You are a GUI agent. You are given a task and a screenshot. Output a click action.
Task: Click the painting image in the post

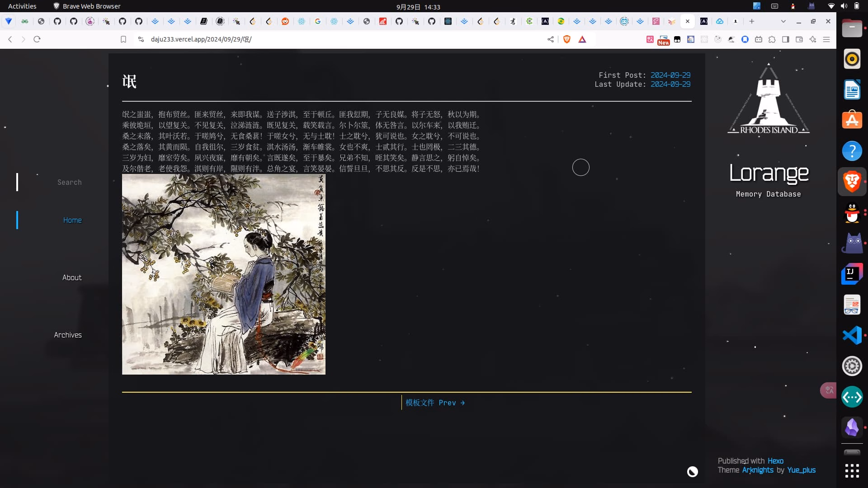click(x=224, y=274)
